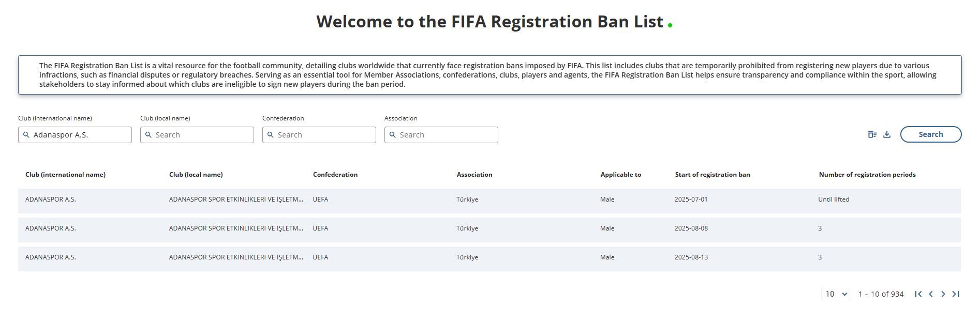Click the Applicable to column header
The width and height of the screenshot is (980, 323).
pos(621,175)
